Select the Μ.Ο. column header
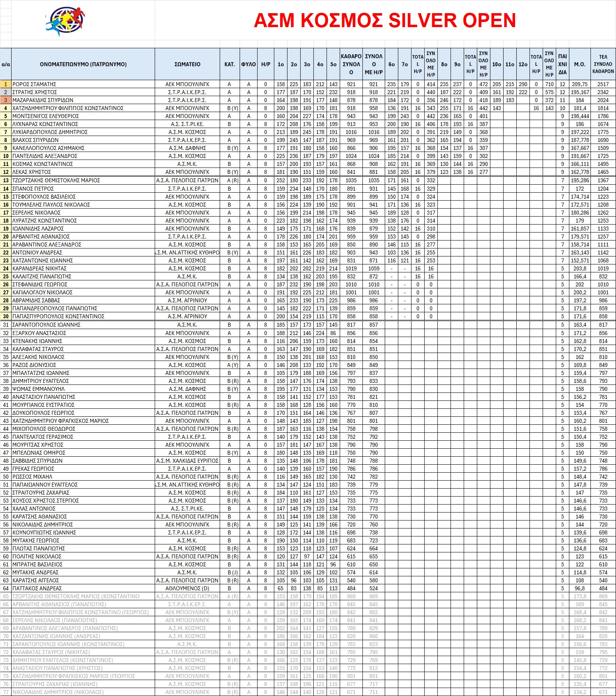 [x=579, y=64]
